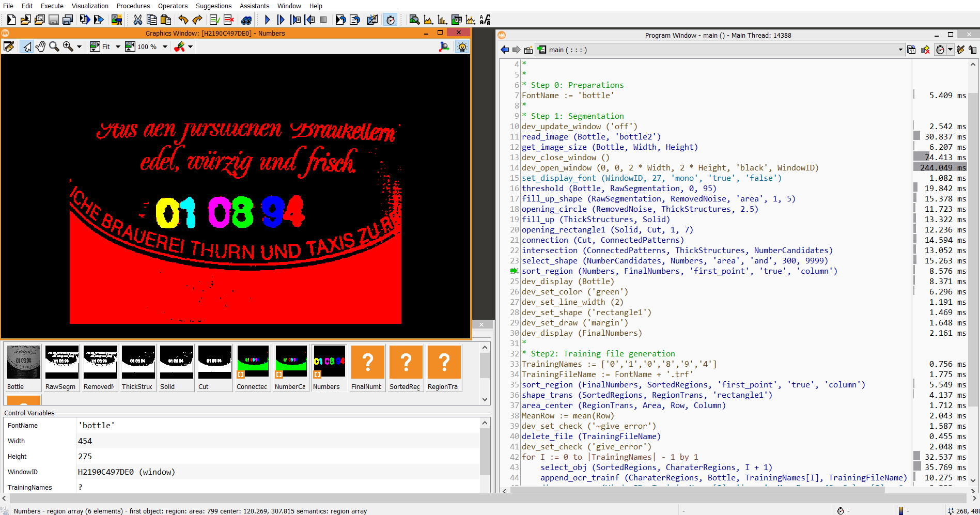Toggle the select arrow pointer tool
This screenshot has height=515, width=980.
pos(26,46)
